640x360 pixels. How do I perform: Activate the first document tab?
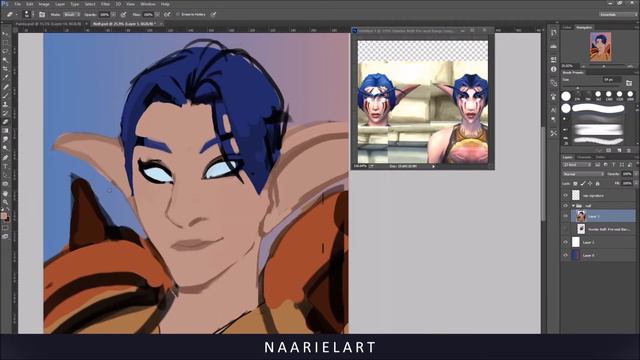pyautogui.click(x=48, y=24)
